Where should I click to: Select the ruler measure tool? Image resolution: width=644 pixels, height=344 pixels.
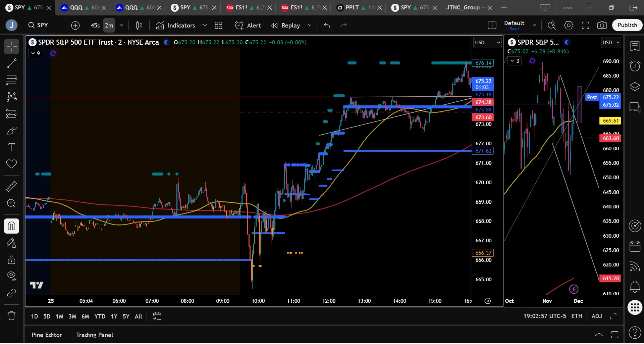pyautogui.click(x=11, y=186)
